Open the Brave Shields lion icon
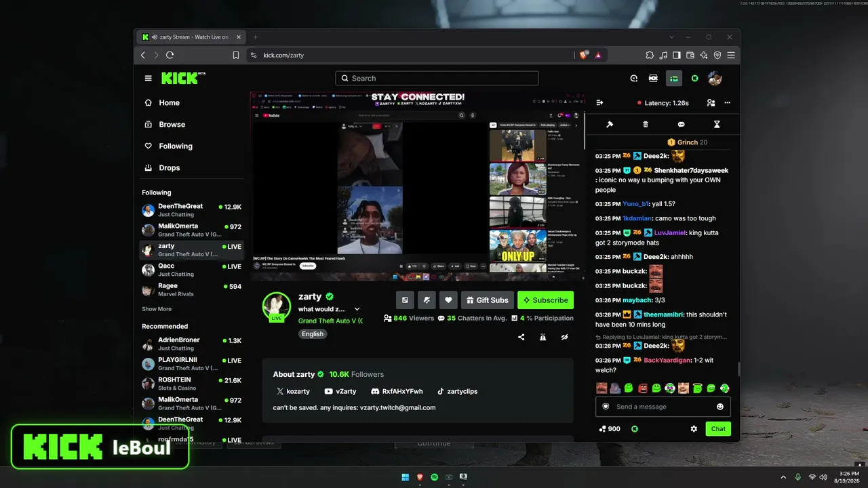 tap(583, 55)
